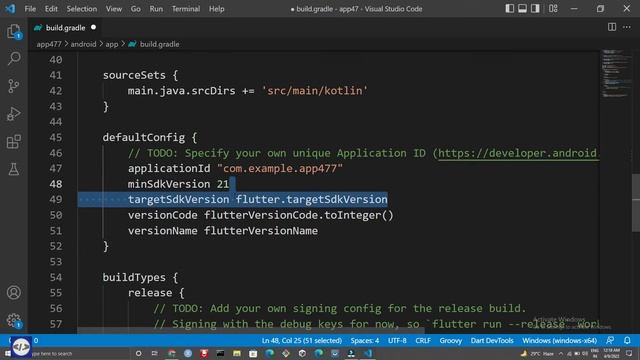Open the File menu
The image size is (640, 360).
coord(30,9)
